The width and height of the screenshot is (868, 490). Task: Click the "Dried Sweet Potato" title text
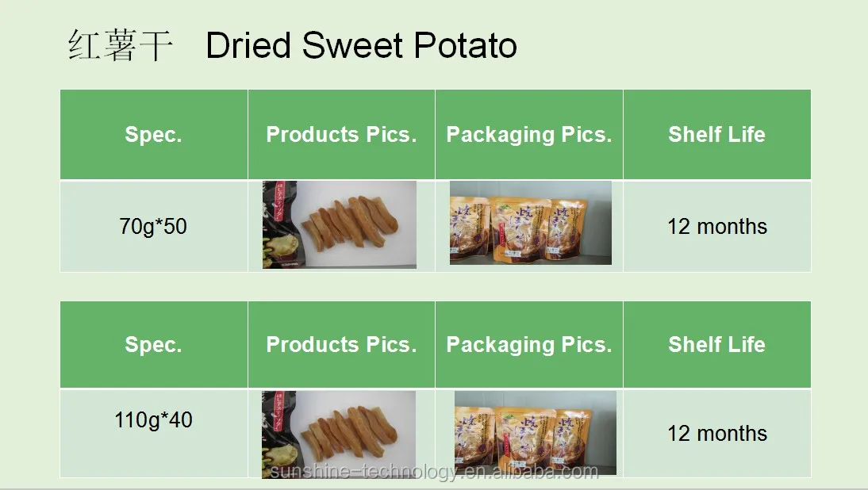pos(362,45)
